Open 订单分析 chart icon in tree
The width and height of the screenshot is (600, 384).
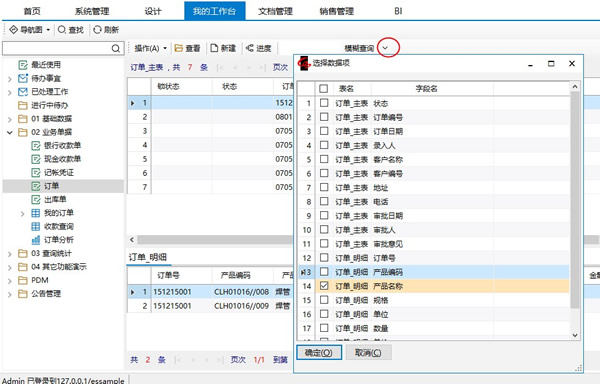[x=36, y=240]
